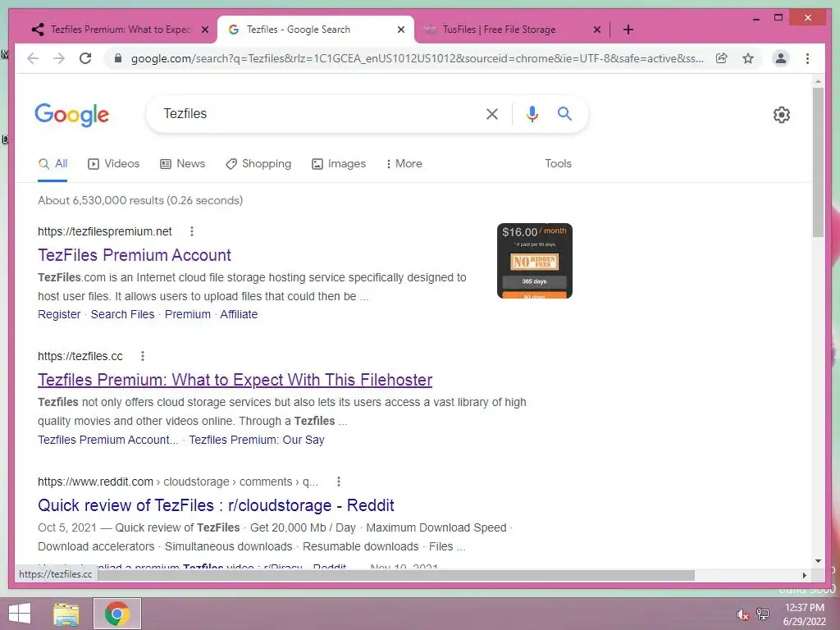The width and height of the screenshot is (840, 630).
Task: Open Tezfiles Premium Account... sitelink
Action: [107, 440]
